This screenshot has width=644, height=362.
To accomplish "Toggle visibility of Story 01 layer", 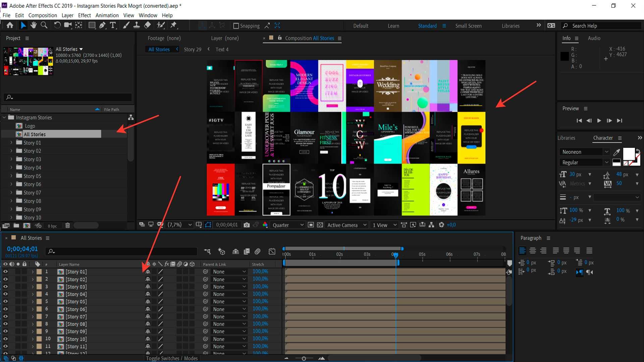I will tap(5, 271).
